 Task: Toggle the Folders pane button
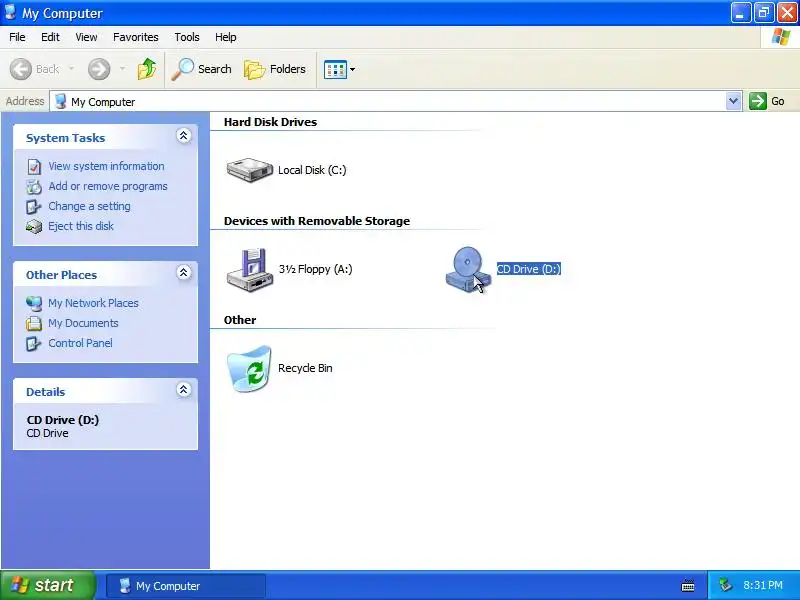pyautogui.click(x=275, y=69)
